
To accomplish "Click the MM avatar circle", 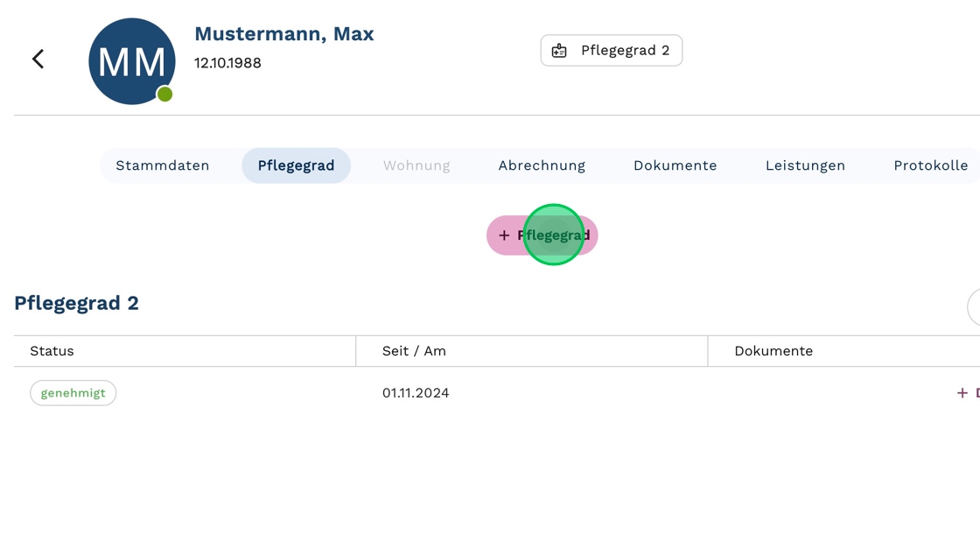I will 131,61.
